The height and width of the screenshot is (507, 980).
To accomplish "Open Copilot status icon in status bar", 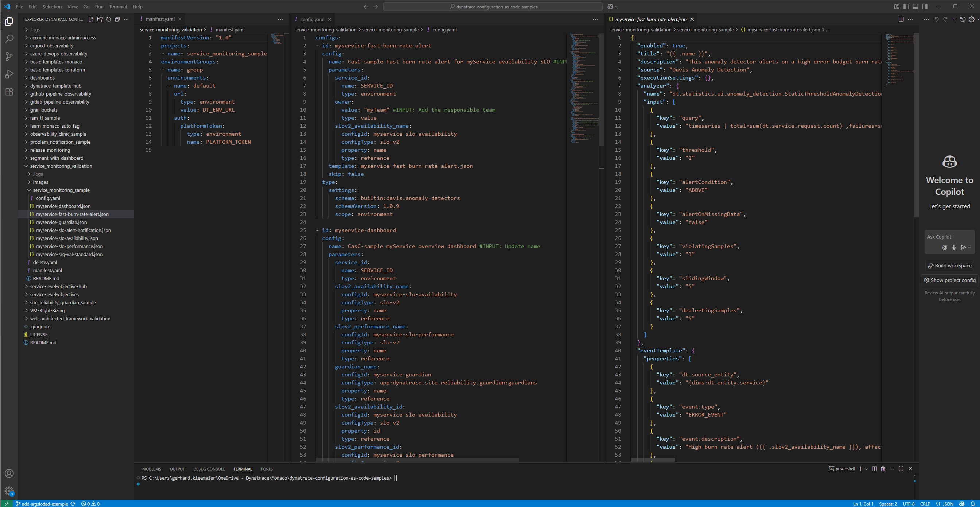I will [x=962, y=504].
